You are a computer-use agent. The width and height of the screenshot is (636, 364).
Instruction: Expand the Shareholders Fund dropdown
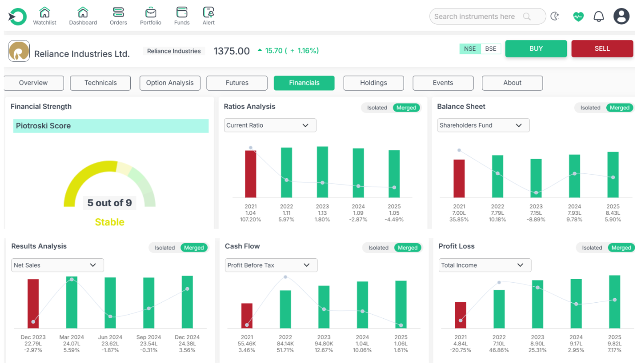(x=483, y=125)
